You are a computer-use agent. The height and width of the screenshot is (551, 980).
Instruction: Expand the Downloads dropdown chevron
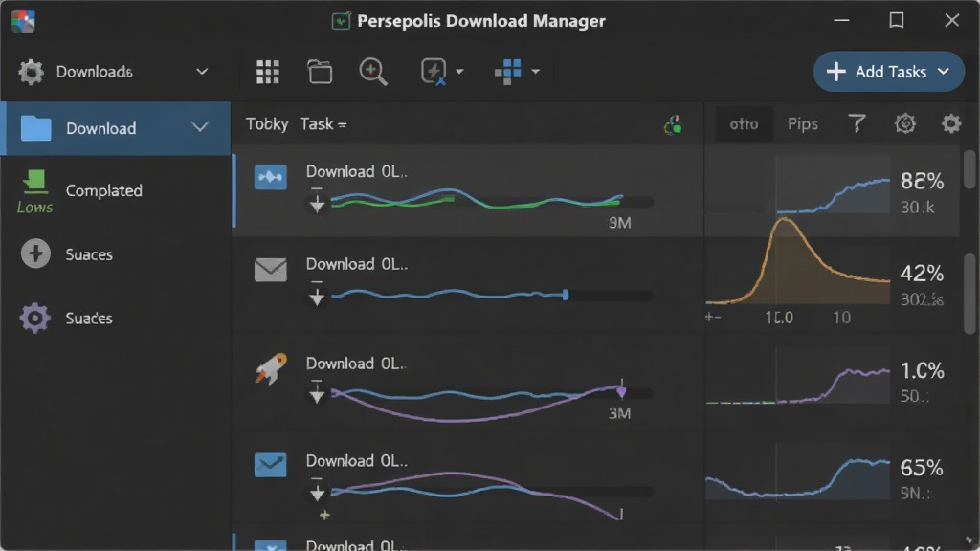[x=202, y=72]
